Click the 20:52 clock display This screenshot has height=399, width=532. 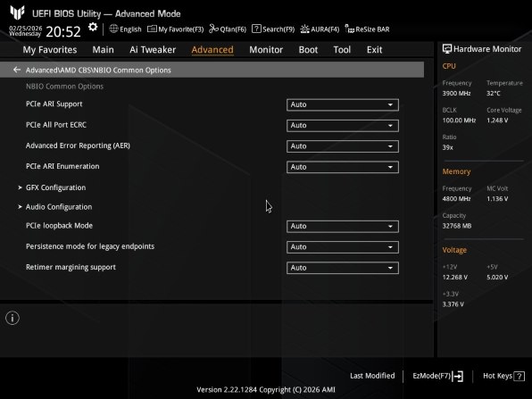pyautogui.click(x=63, y=31)
